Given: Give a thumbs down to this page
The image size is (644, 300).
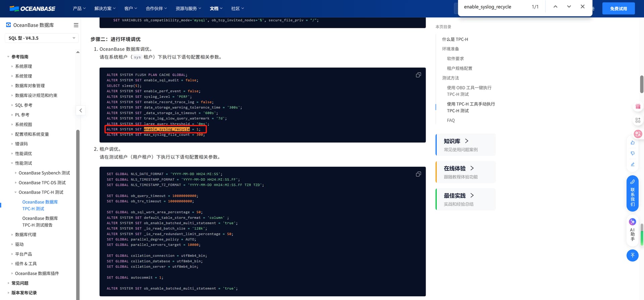Looking at the screenshot, I should pyautogui.click(x=633, y=154).
